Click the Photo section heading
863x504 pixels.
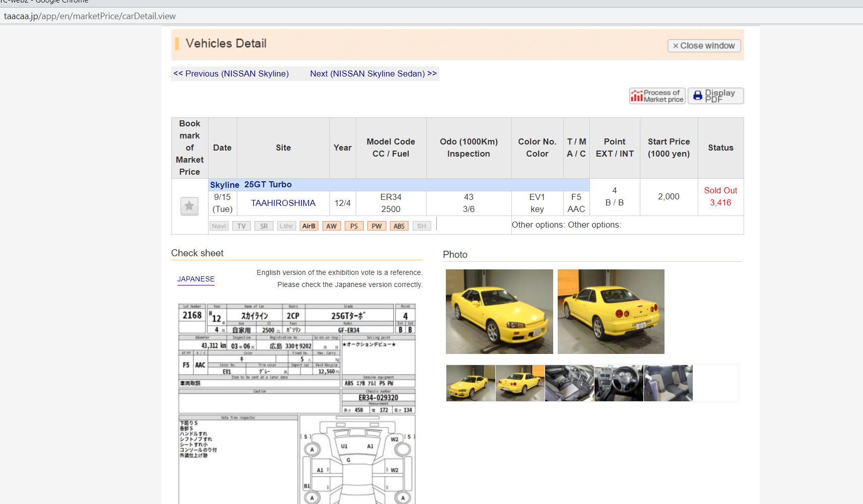455,255
